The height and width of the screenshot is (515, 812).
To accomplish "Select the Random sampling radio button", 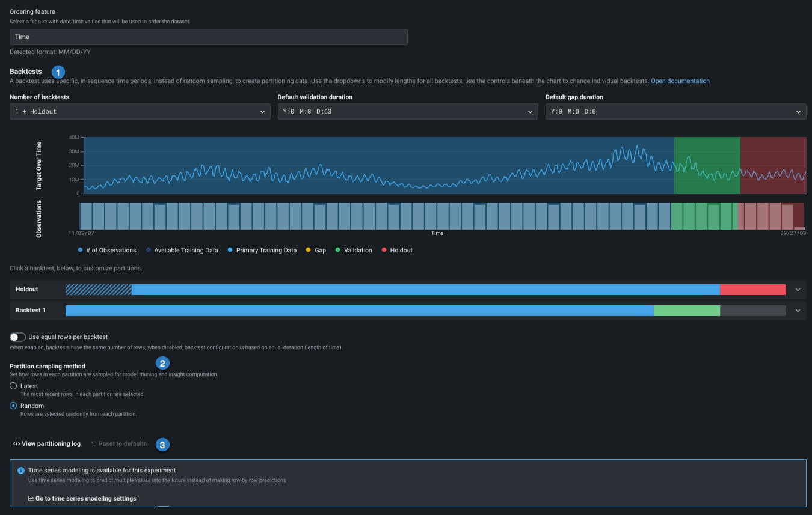I will (x=13, y=406).
